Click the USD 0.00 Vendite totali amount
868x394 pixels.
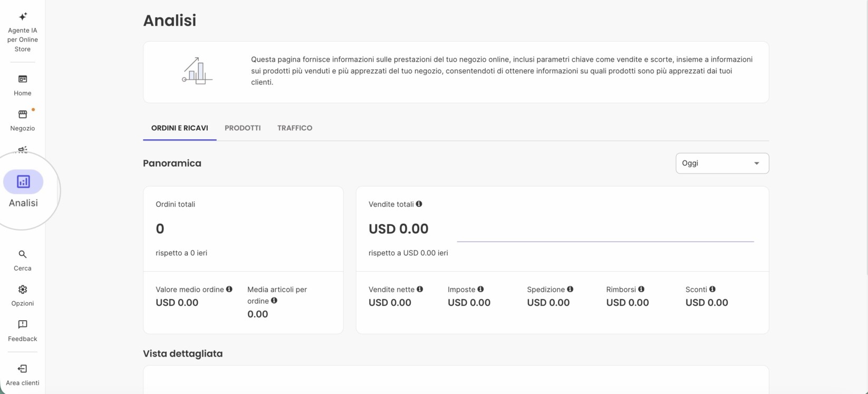click(x=399, y=229)
